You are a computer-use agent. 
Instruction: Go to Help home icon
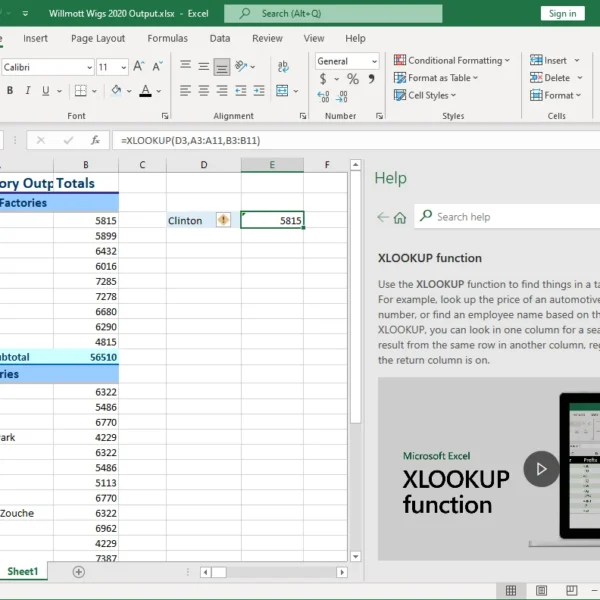pos(400,217)
